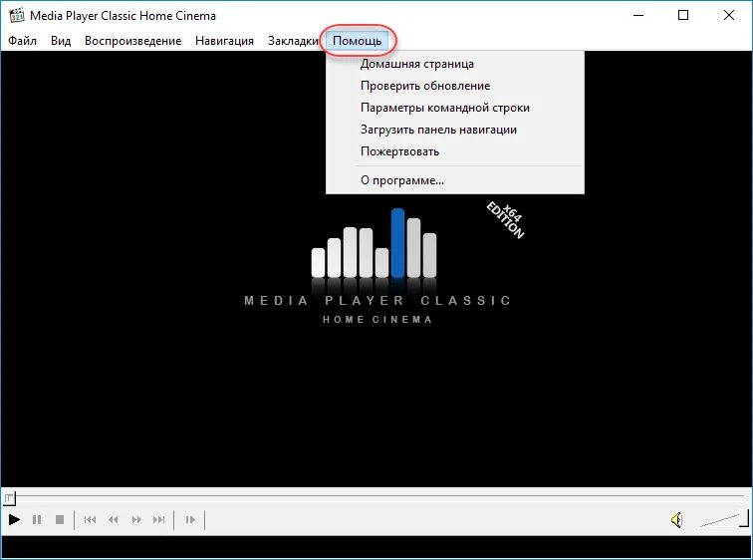Screen dimensions: 753x560
Task: Click the seek bar thumb handle
Action: 9,498
